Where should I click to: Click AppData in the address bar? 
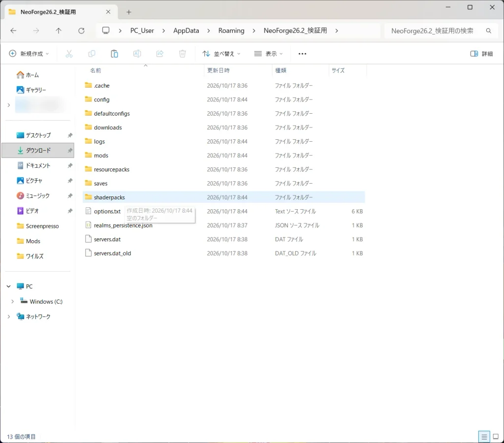pyautogui.click(x=186, y=31)
